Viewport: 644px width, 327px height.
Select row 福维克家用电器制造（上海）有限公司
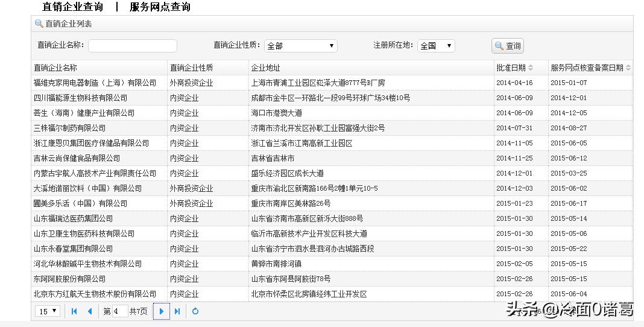[332, 83]
